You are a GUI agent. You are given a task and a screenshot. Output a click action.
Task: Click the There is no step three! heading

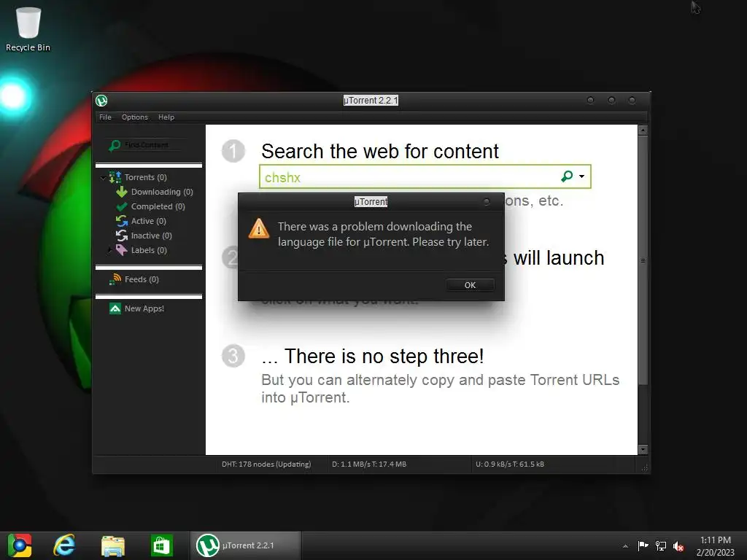click(373, 356)
